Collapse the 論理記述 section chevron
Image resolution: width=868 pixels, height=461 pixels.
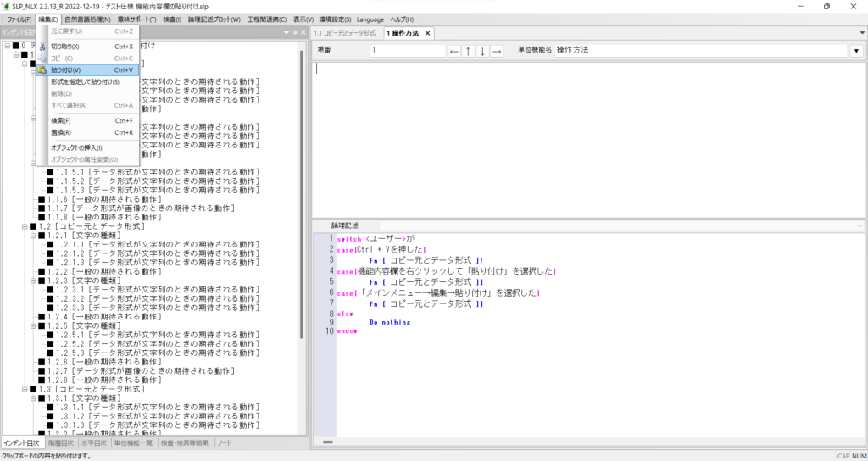tap(860, 225)
